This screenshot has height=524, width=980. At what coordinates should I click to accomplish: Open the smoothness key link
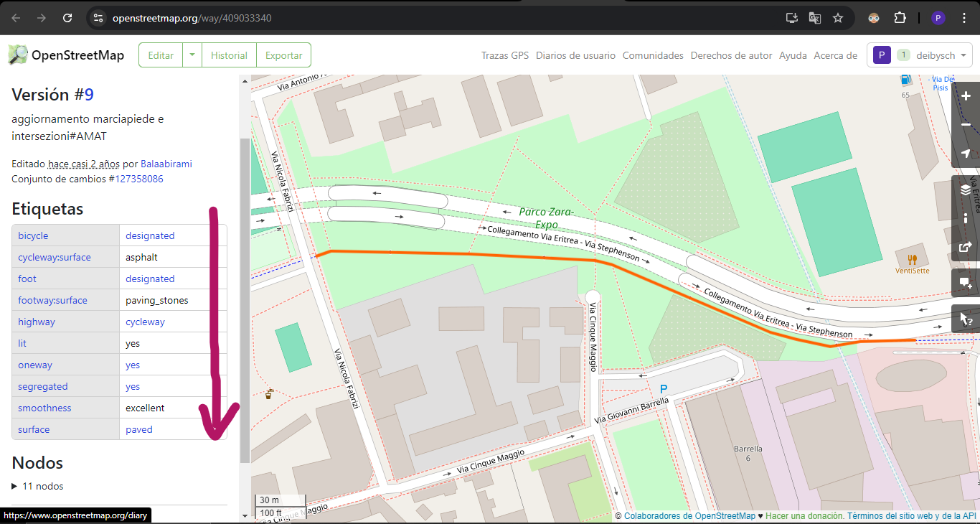[44, 408]
